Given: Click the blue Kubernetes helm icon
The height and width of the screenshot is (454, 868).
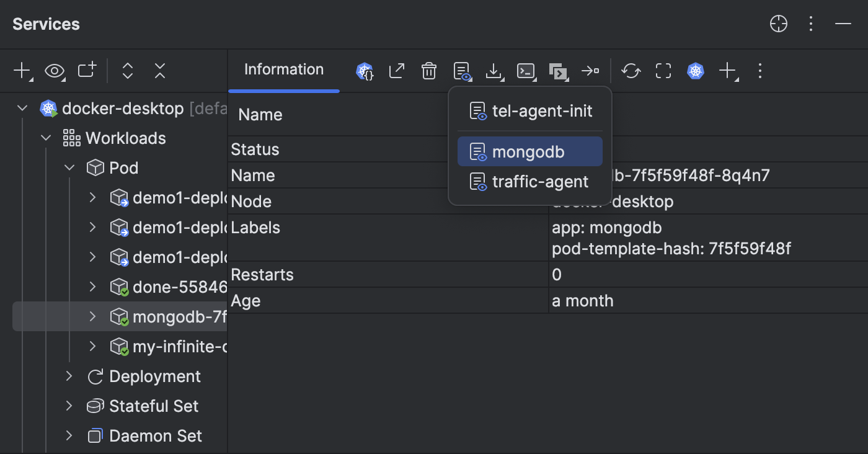Looking at the screenshot, I should coord(695,71).
